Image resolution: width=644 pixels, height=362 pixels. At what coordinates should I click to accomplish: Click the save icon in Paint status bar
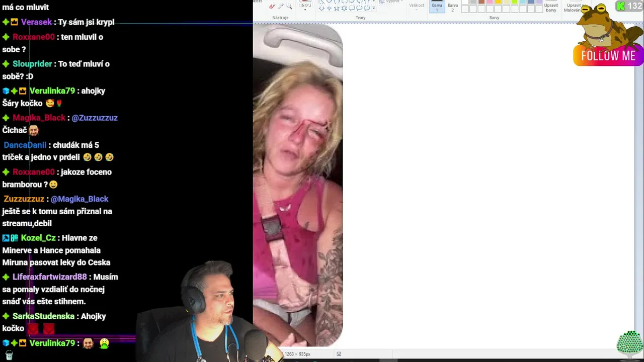coord(339,354)
